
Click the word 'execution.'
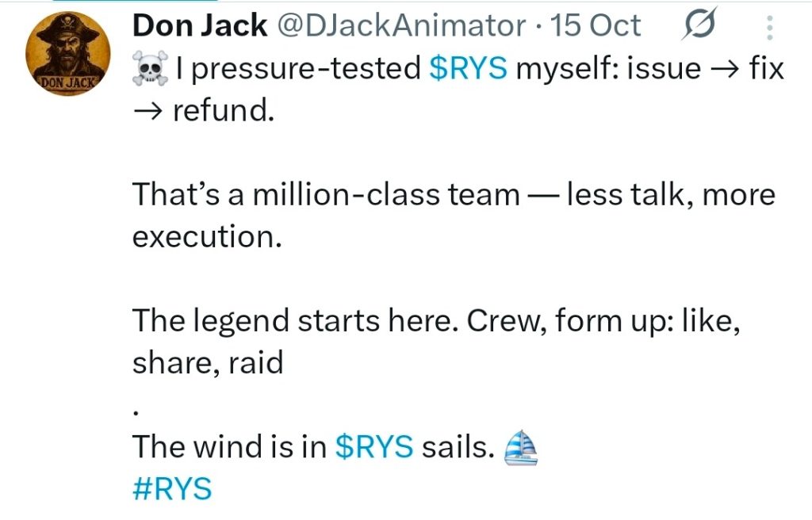pos(207,237)
